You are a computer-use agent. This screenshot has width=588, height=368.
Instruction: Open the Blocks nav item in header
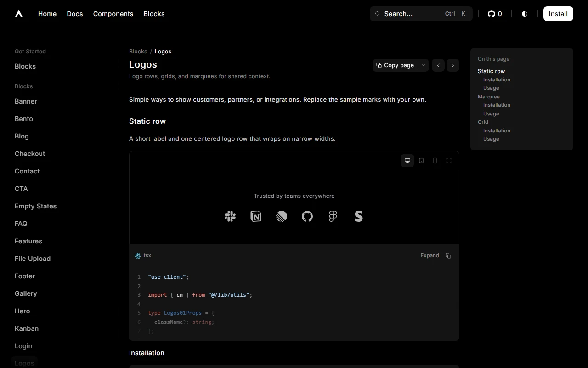click(x=154, y=14)
